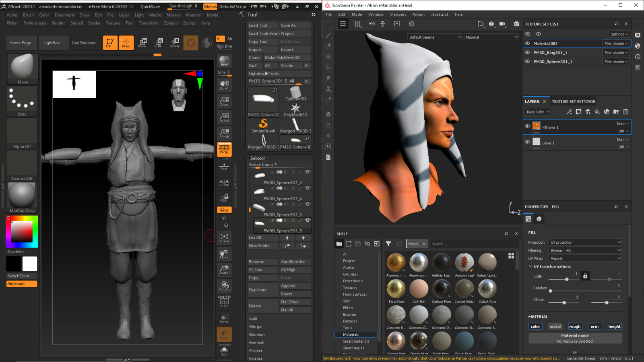Hide PM3D_Ring3D1_1 texture set with eye icon

click(527, 52)
